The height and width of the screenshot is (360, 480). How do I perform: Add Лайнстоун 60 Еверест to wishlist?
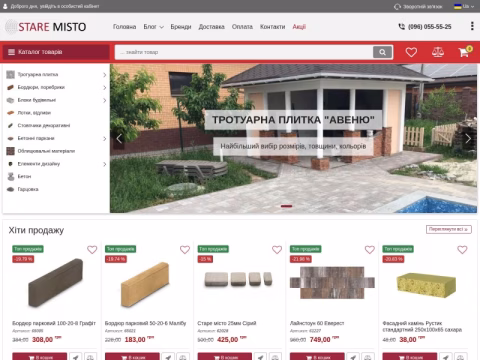[x=370, y=250]
